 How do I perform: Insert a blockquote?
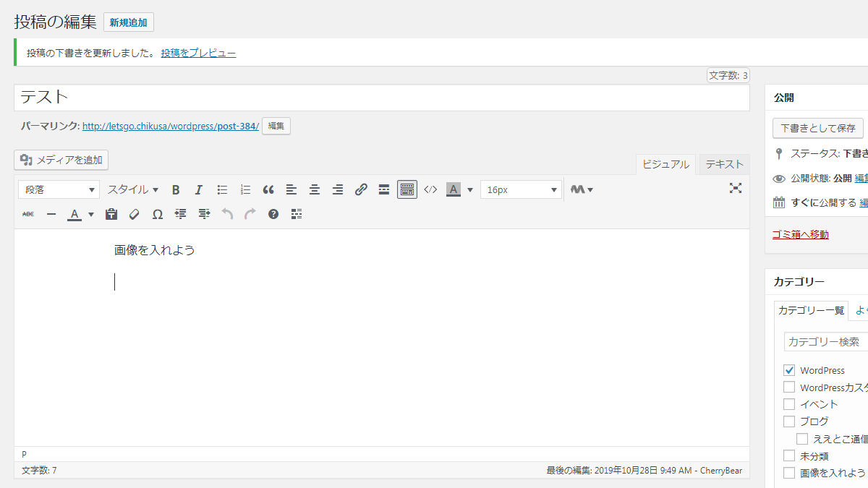(268, 189)
